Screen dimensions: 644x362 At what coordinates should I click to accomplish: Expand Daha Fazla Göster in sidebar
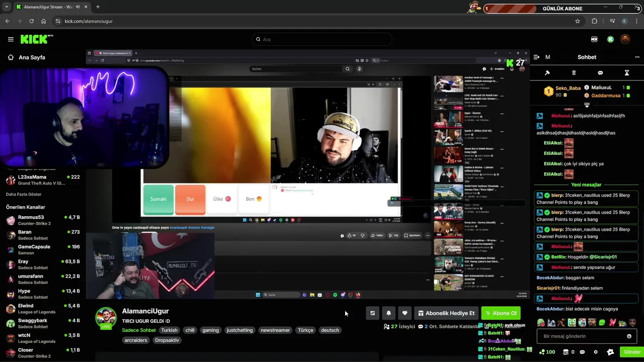24,195
